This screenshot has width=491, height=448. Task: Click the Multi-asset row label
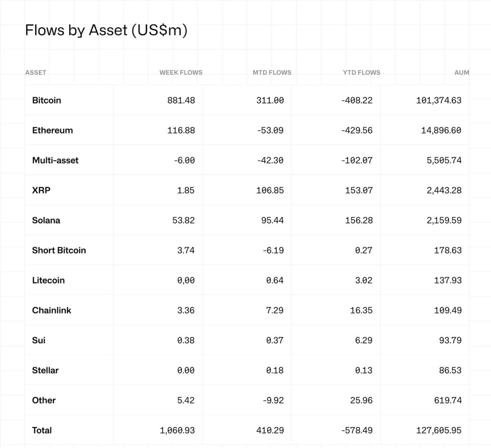pyautogui.click(x=55, y=160)
